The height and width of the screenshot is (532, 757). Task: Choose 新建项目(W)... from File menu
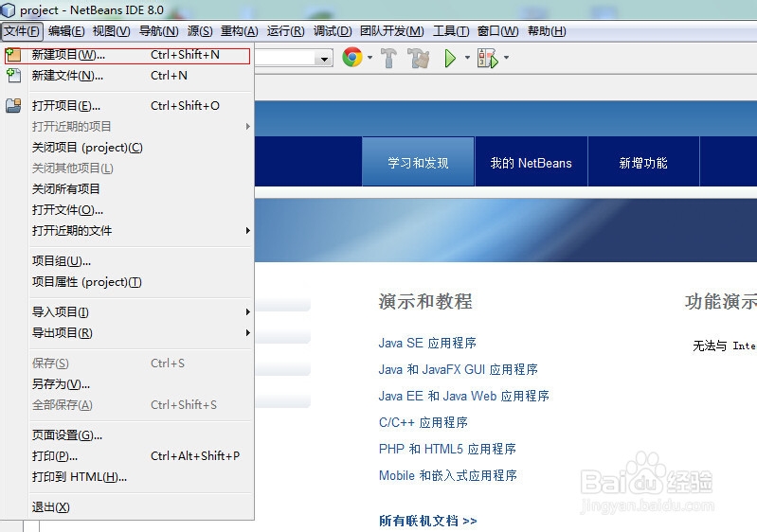[x=128, y=56]
